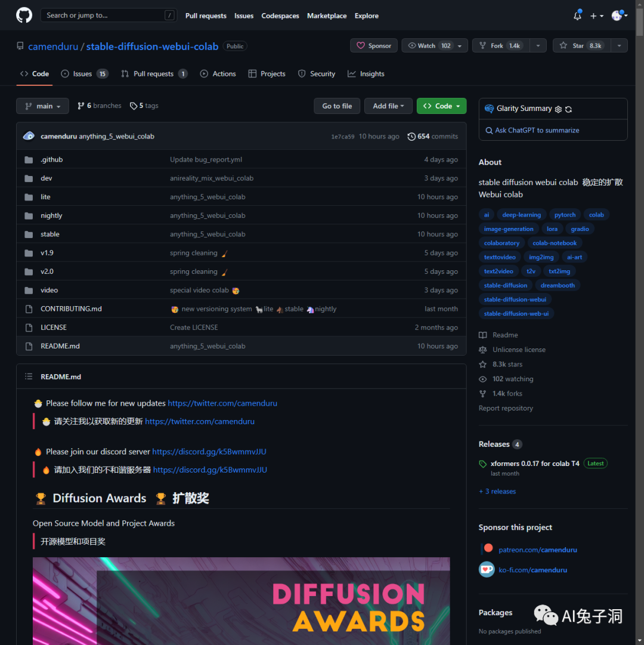Open the green Code dropdown
Viewport: 644px width, 645px height.
pos(441,106)
